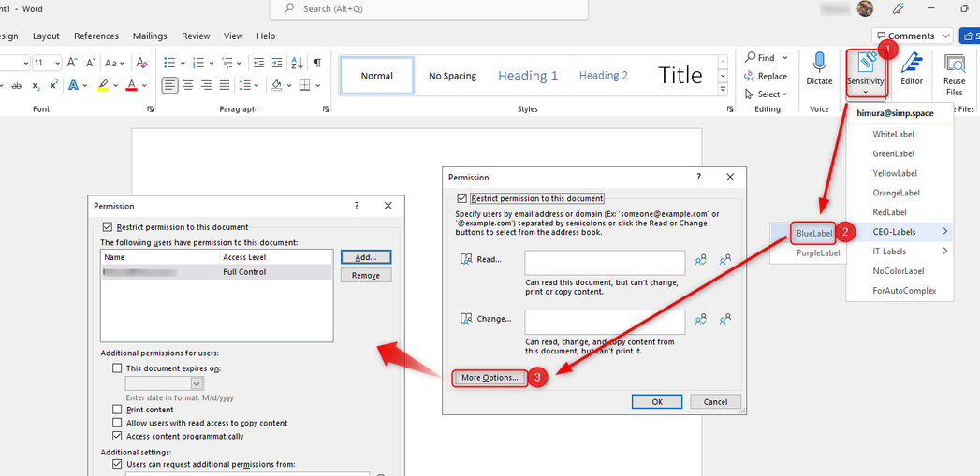Open expiration date dropdown

(197, 383)
